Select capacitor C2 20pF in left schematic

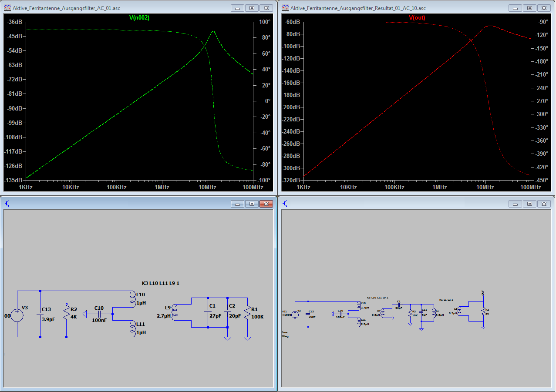227,311
